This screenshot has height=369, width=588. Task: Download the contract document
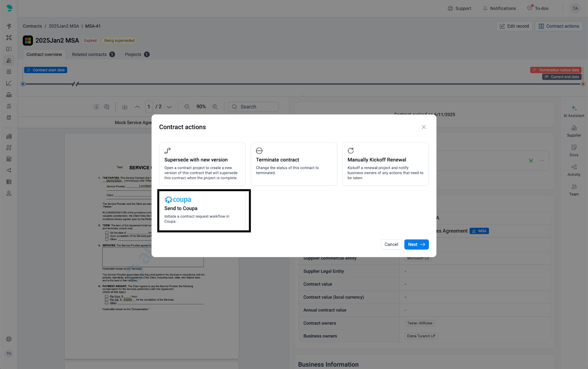[125, 107]
